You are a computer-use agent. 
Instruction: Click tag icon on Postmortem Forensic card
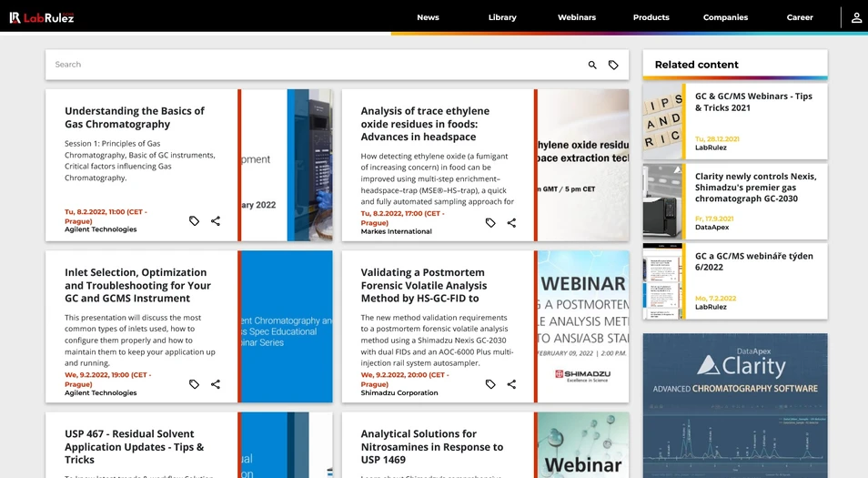490,384
